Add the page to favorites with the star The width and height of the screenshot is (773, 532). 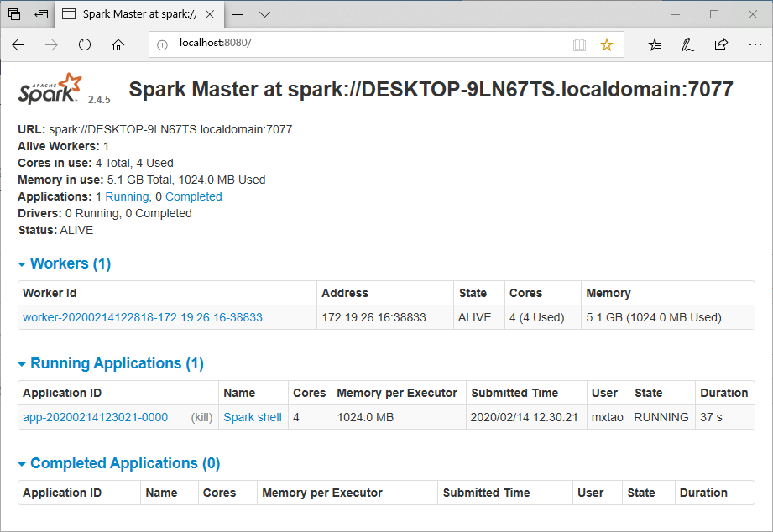(x=606, y=44)
